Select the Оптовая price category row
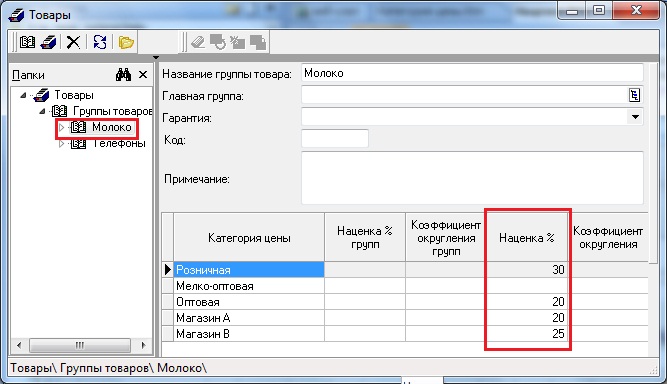This screenshot has height=384, width=667. tap(249, 302)
